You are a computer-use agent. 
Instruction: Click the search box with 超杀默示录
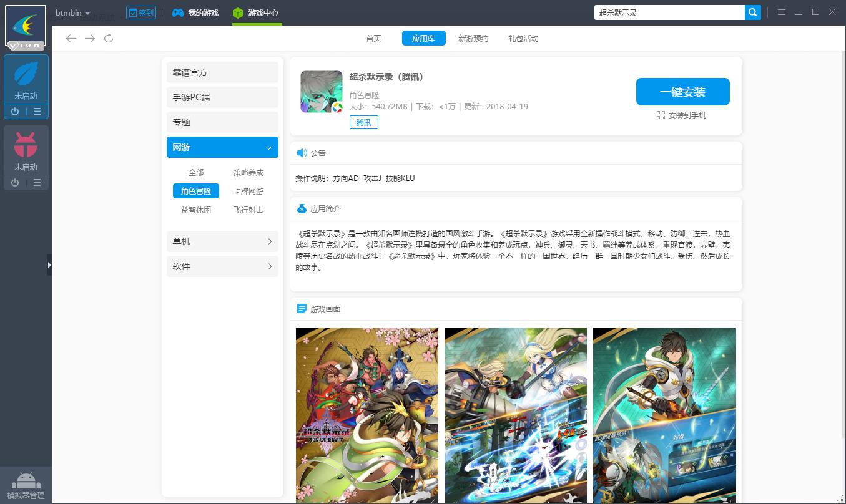(x=669, y=12)
